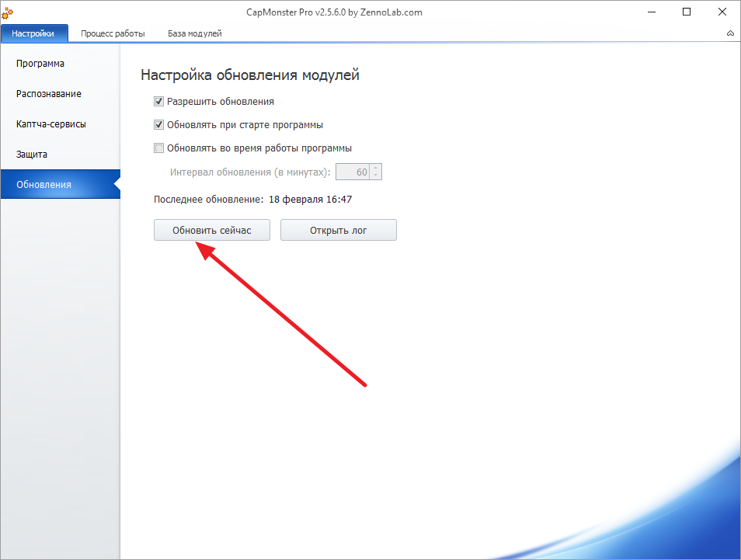Open the Процесс работы tab
This screenshot has height=560, width=741.
(113, 33)
